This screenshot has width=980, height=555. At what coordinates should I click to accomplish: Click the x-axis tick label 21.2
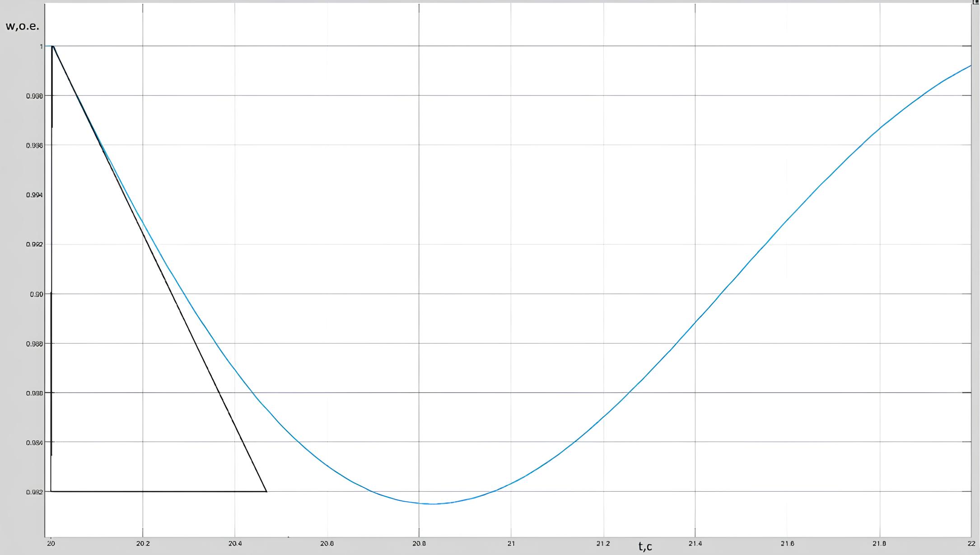[x=603, y=544]
